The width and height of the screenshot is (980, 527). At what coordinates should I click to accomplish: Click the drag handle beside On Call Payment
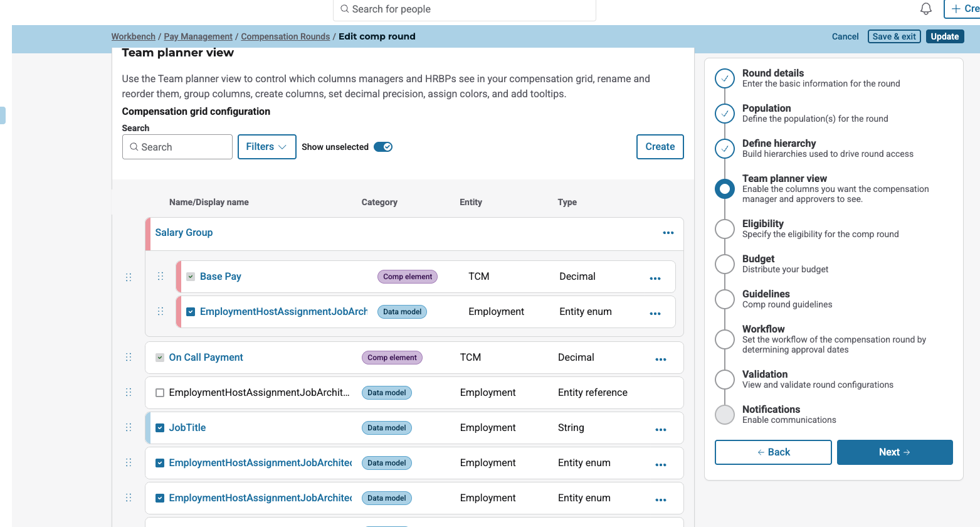coord(129,357)
